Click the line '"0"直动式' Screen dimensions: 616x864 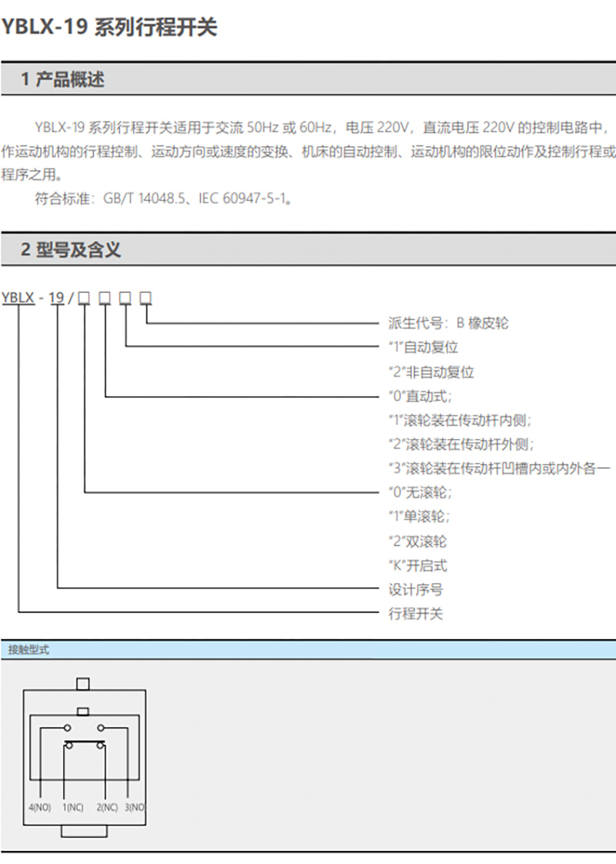pyautogui.click(x=420, y=396)
